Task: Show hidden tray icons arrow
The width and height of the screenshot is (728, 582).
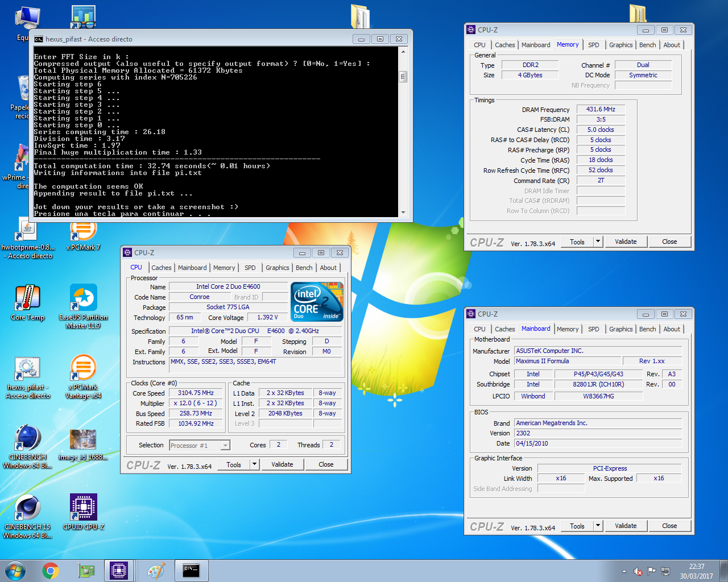Action: pos(624,571)
